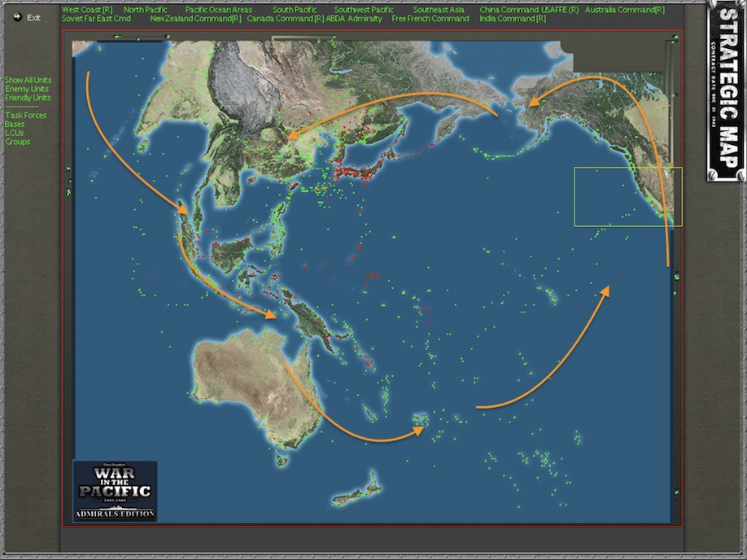Show All Units on the map
The height and width of the screenshot is (560, 747).
tap(28, 80)
